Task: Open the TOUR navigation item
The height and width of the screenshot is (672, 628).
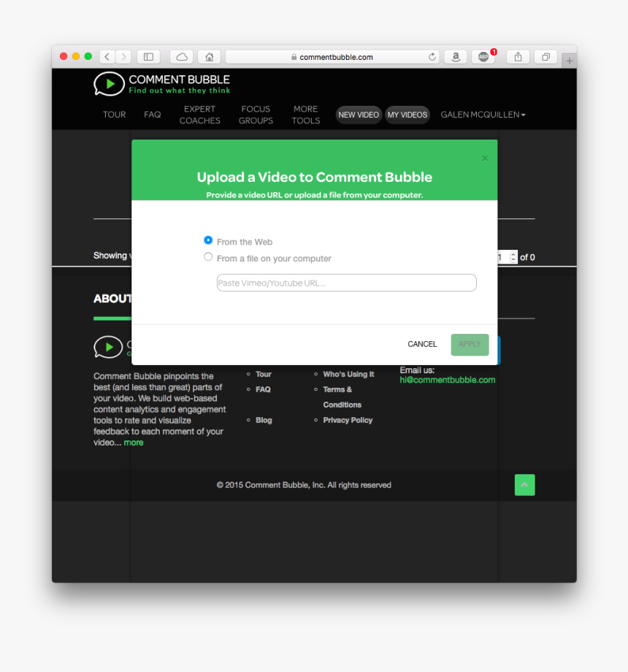Action: tap(114, 115)
